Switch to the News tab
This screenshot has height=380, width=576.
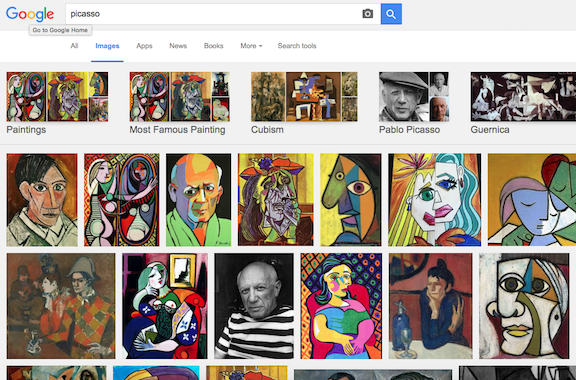pos(178,46)
